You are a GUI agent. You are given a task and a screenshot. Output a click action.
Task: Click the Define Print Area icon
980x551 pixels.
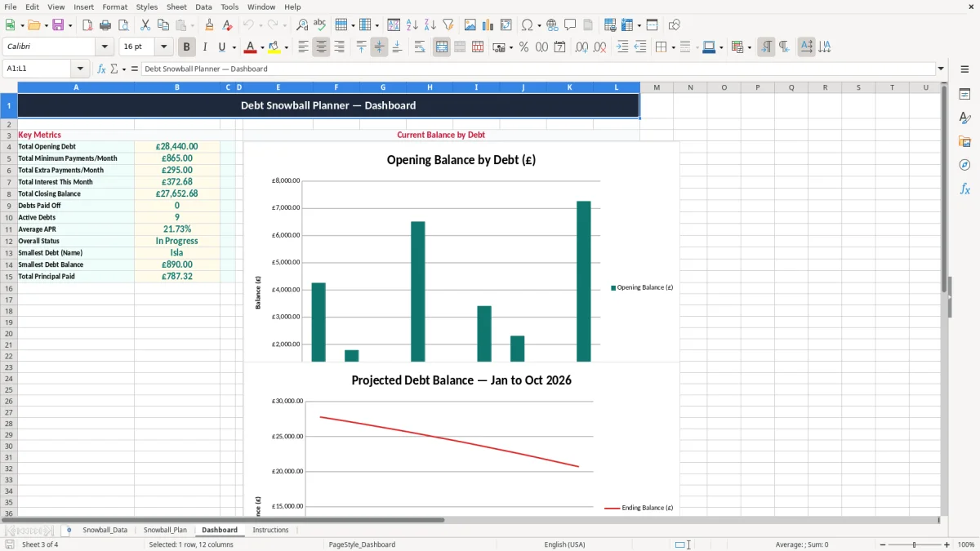coord(609,25)
